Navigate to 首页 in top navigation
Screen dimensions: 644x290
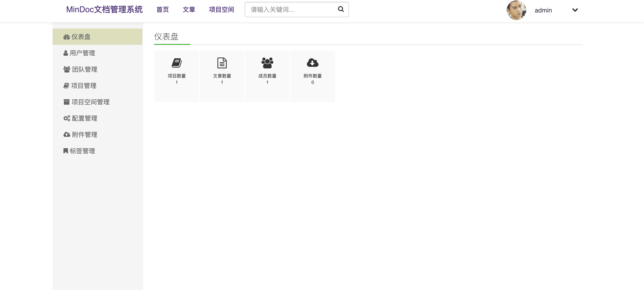(x=162, y=10)
